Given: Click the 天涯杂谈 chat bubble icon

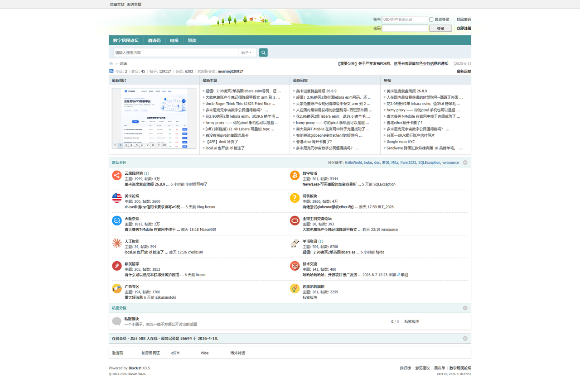Looking at the screenshot, I should 117,220.
